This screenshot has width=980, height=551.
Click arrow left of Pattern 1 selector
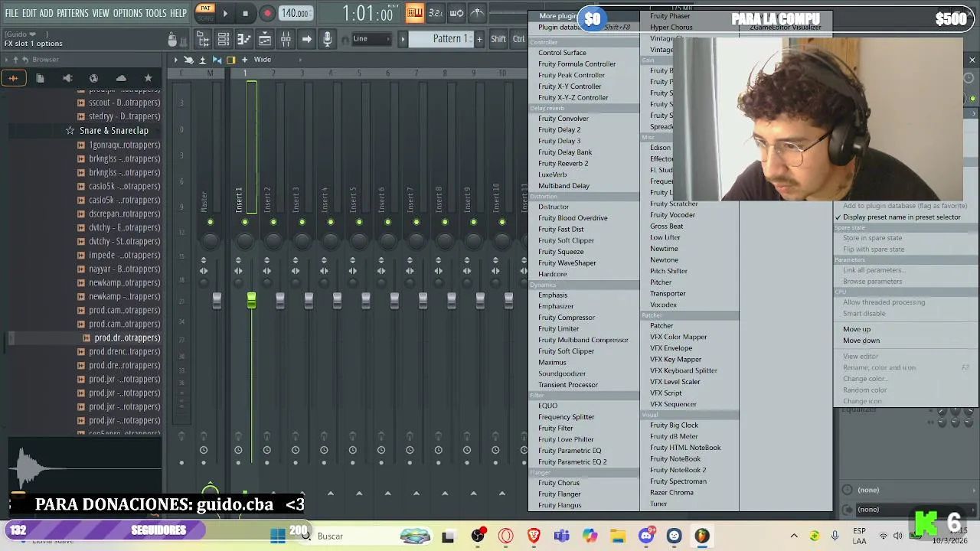click(403, 39)
